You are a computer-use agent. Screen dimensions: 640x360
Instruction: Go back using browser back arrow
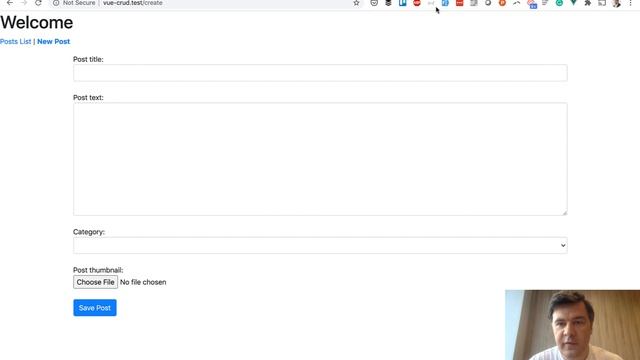pos(10,3)
